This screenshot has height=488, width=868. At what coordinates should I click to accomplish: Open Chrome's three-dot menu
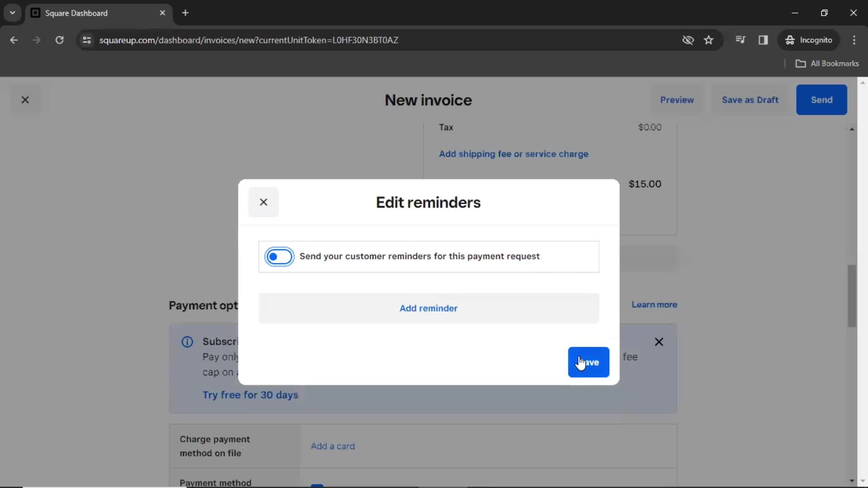[854, 40]
